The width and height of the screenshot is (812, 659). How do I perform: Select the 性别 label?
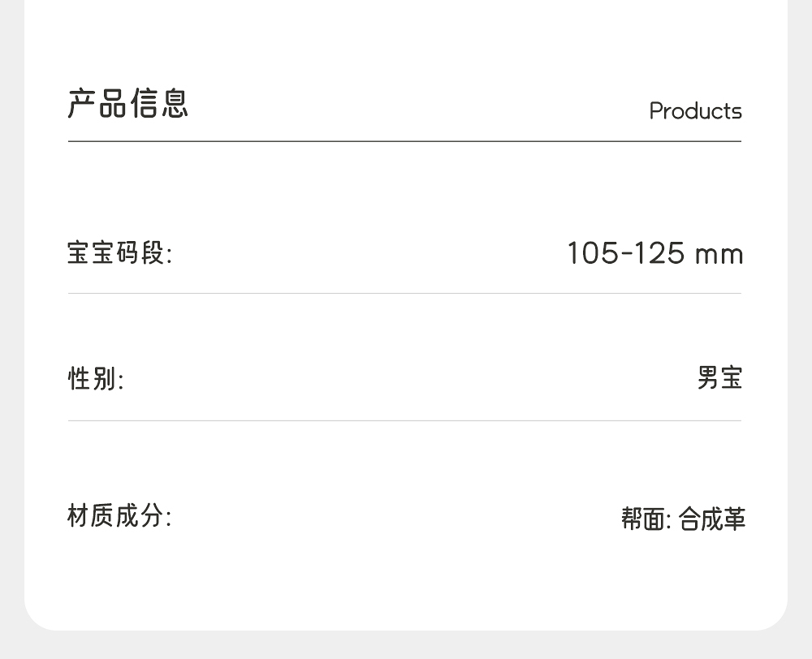point(96,378)
